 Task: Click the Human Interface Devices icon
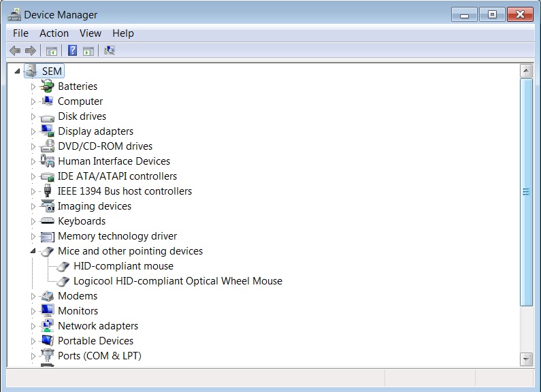(47, 161)
